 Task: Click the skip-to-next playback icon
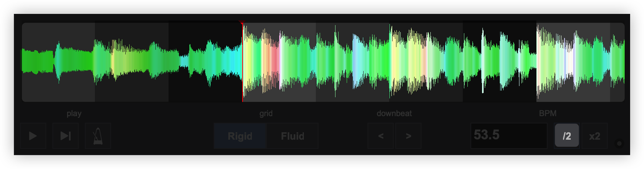(66, 136)
